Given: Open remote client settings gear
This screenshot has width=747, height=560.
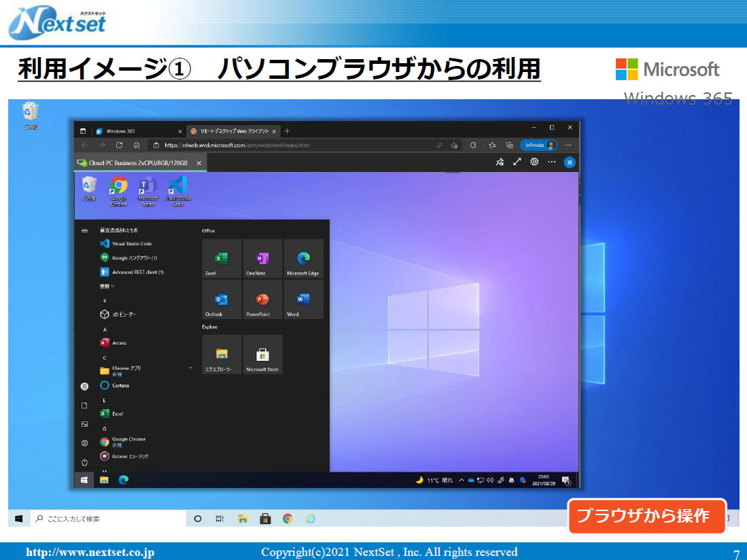Looking at the screenshot, I should pyautogui.click(x=534, y=162).
